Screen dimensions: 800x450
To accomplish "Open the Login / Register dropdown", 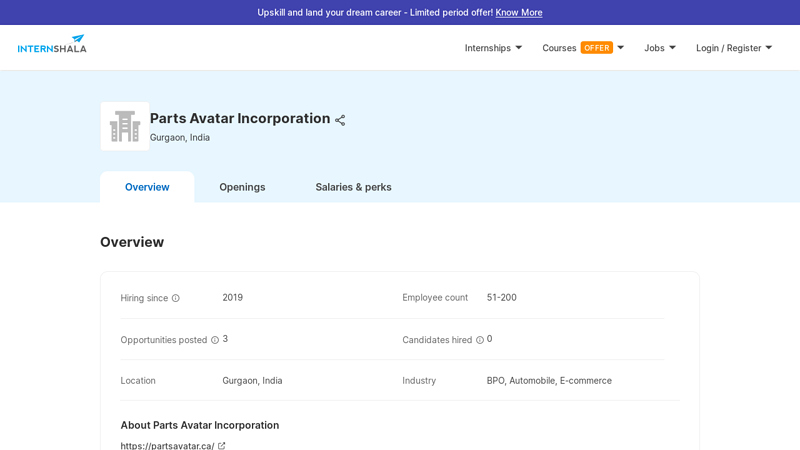I will click(x=734, y=48).
